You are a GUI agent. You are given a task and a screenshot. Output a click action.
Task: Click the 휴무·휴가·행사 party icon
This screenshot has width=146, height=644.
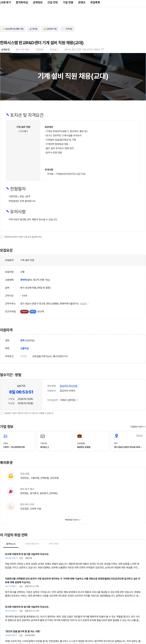pyautogui.click(x=11, y=491)
